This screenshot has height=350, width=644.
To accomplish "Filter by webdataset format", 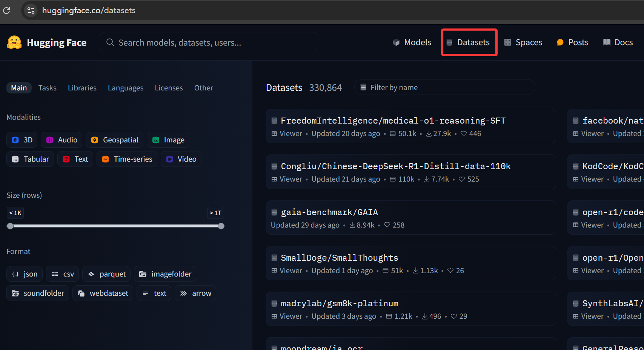I will 103,293.
